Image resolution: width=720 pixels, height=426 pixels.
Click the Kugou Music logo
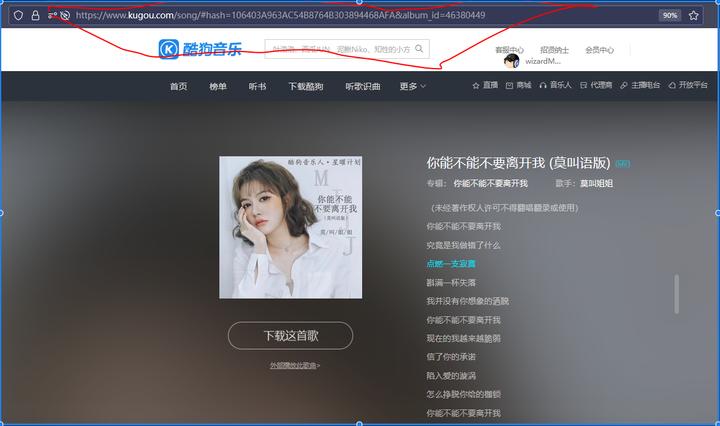pos(200,49)
